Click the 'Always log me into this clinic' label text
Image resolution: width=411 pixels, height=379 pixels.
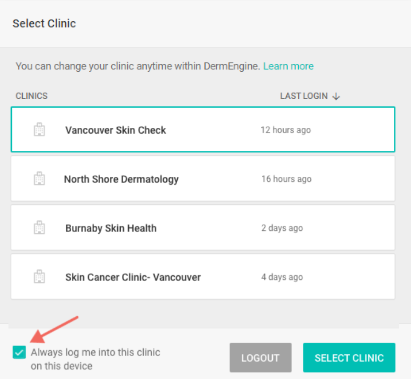click(95, 359)
